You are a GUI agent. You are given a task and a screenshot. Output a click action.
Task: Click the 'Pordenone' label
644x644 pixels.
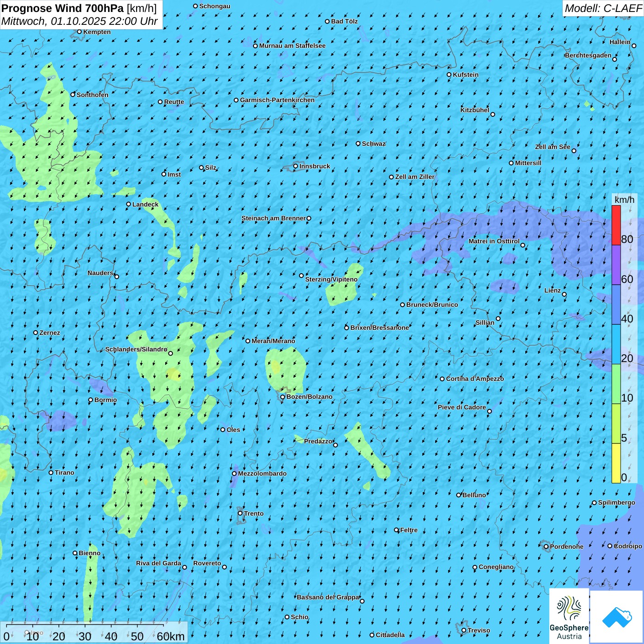tap(567, 546)
